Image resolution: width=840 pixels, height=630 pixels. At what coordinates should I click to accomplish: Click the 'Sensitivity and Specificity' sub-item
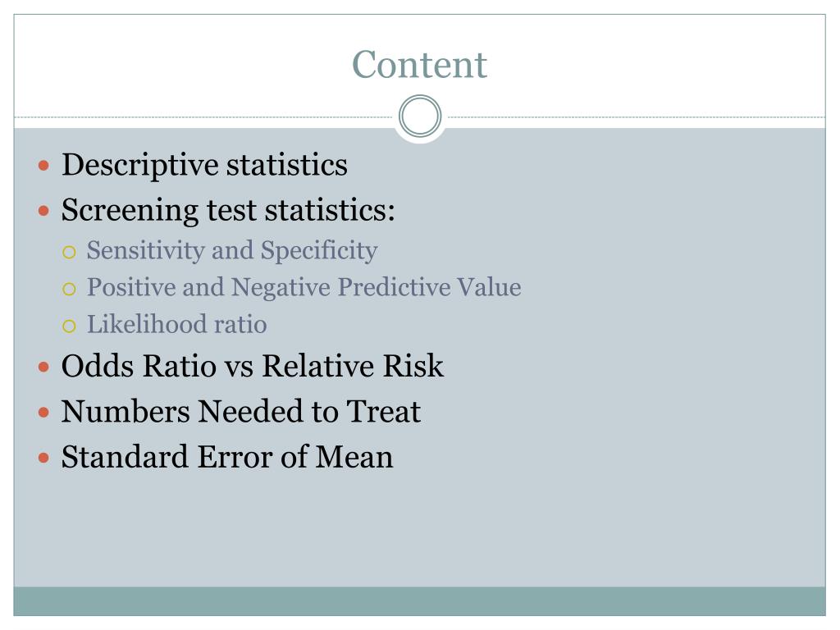click(x=232, y=251)
